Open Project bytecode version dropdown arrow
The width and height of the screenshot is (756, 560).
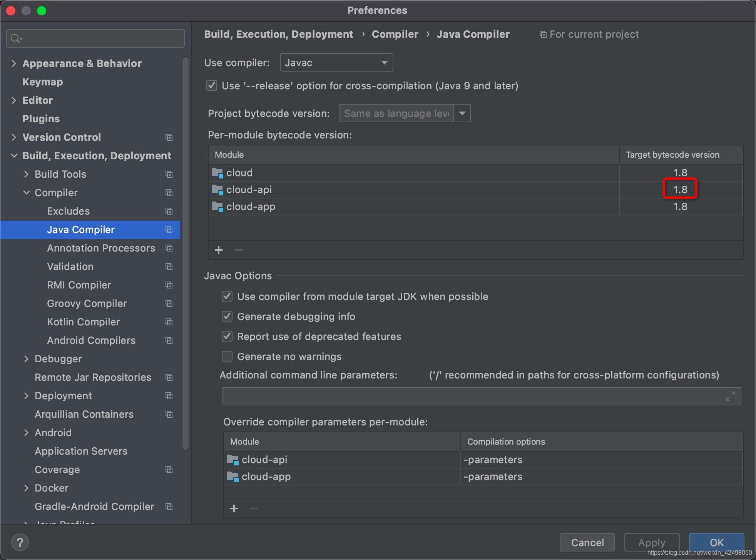point(462,113)
